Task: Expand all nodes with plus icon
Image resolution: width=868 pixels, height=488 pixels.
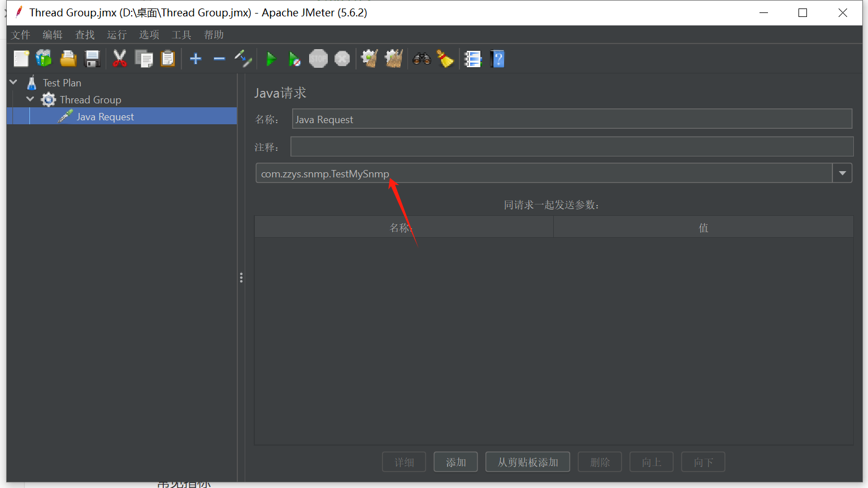Action: coord(196,59)
